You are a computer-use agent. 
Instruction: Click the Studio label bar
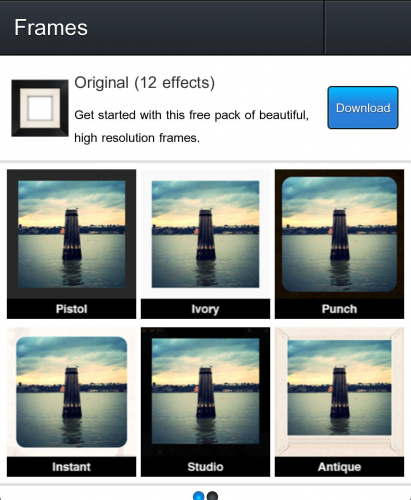pos(205,467)
